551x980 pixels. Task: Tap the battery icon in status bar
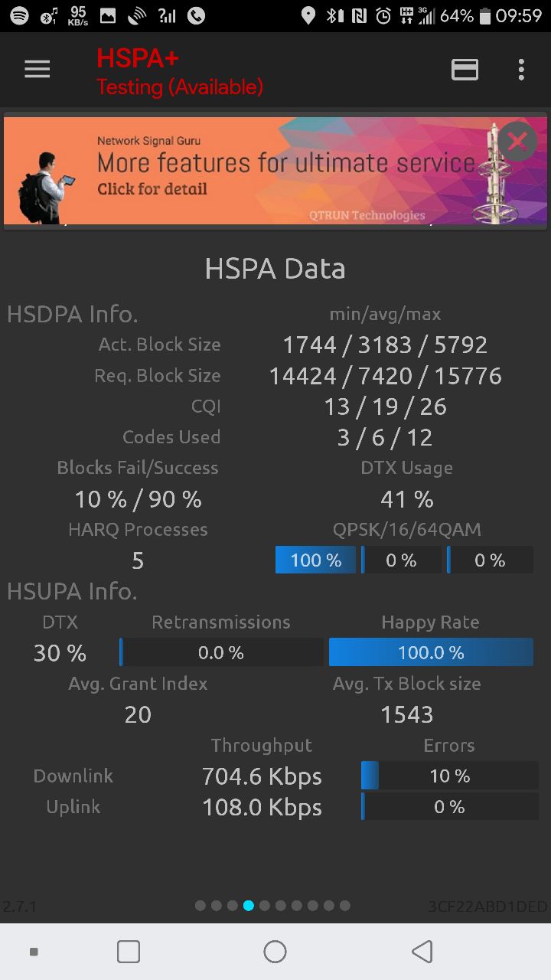click(484, 15)
